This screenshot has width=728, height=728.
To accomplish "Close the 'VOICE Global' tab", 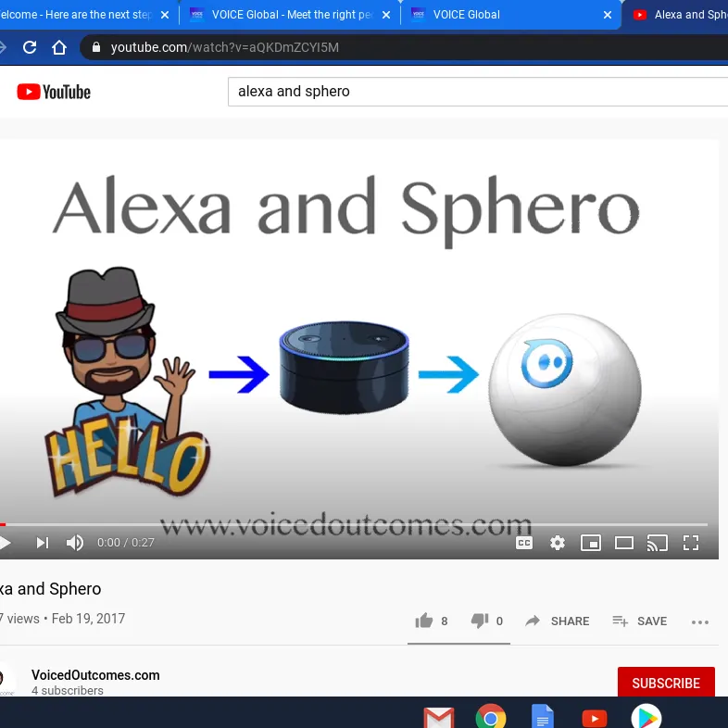I will 608,15.
